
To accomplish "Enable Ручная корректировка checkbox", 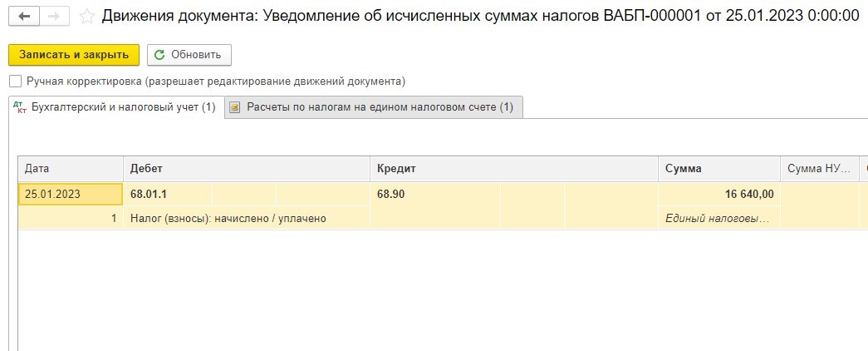I will 16,82.
